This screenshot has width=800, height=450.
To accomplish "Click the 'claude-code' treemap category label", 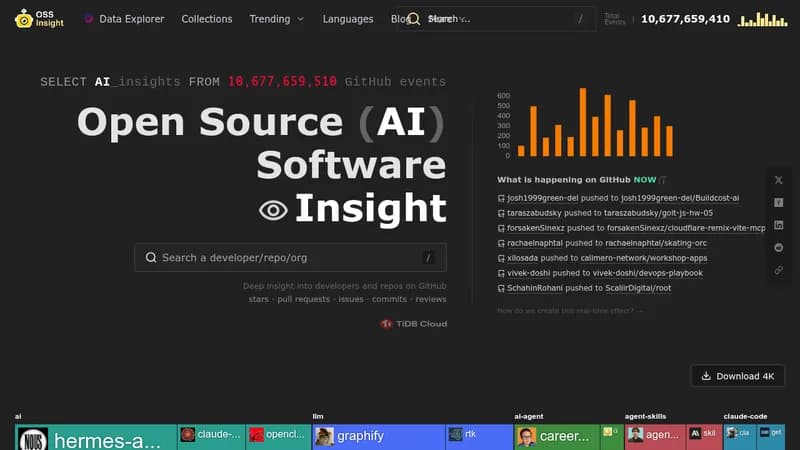I will coord(745,416).
